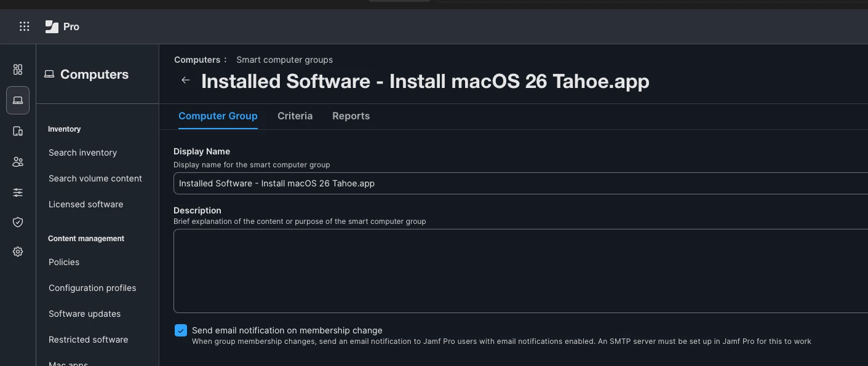Screen dimensions: 868x366
Task: Select the Computer Group tab
Action: coord(218,116)
